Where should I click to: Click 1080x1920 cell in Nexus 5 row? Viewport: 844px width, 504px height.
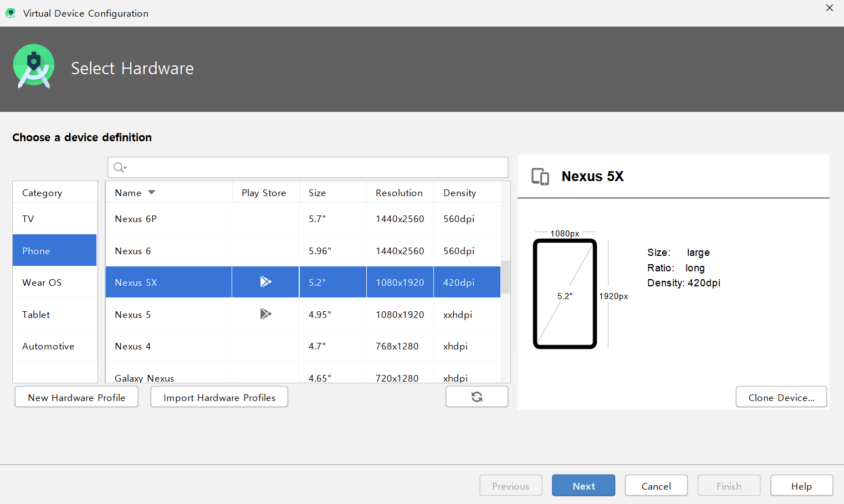coord(400,314)
